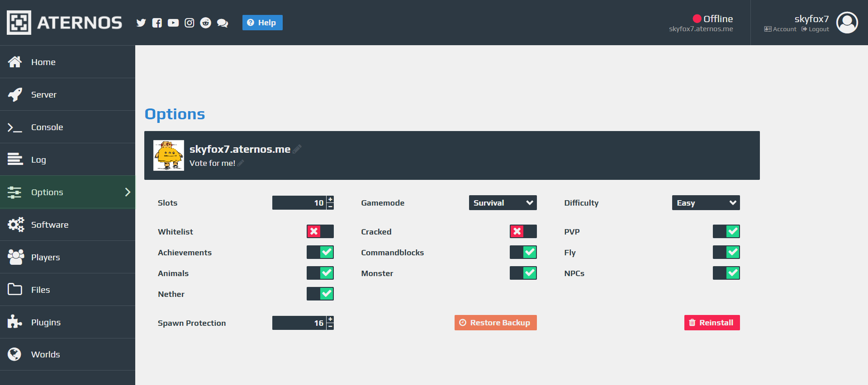
Task: Open Server in the sidebar
Action: [x=67, y=94]
